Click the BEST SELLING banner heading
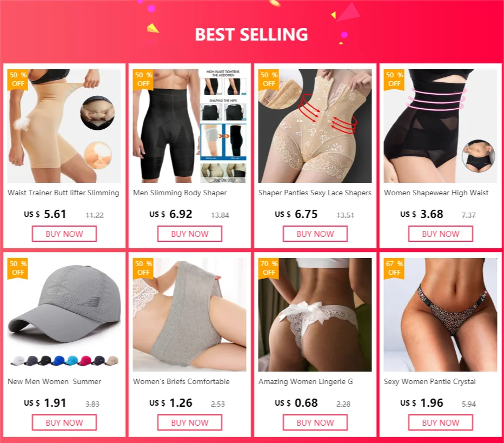The height and width of the screenshot is (443, 504). pos(251,35)
